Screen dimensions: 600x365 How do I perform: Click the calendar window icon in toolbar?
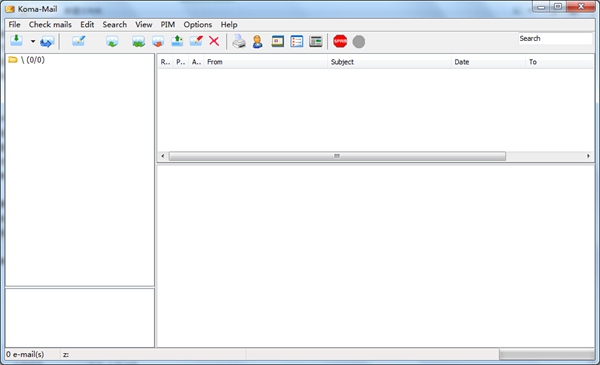click(x=278, y=41)
